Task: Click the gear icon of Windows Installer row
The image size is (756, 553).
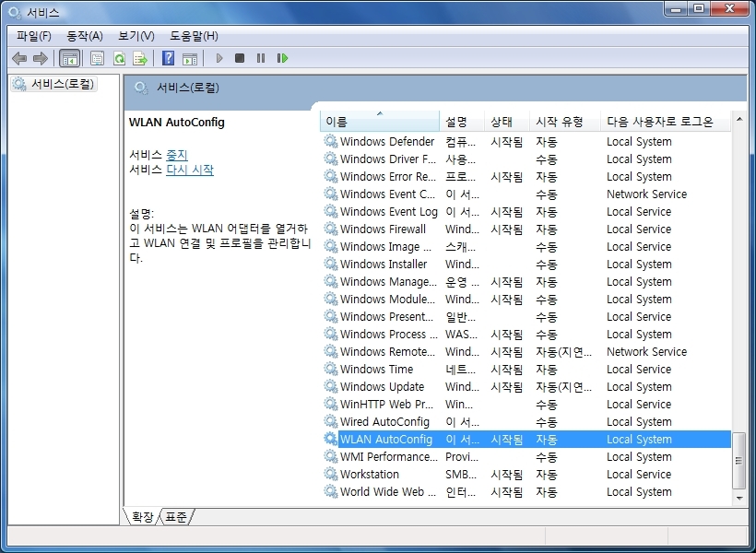Action: tap(331, 264)
